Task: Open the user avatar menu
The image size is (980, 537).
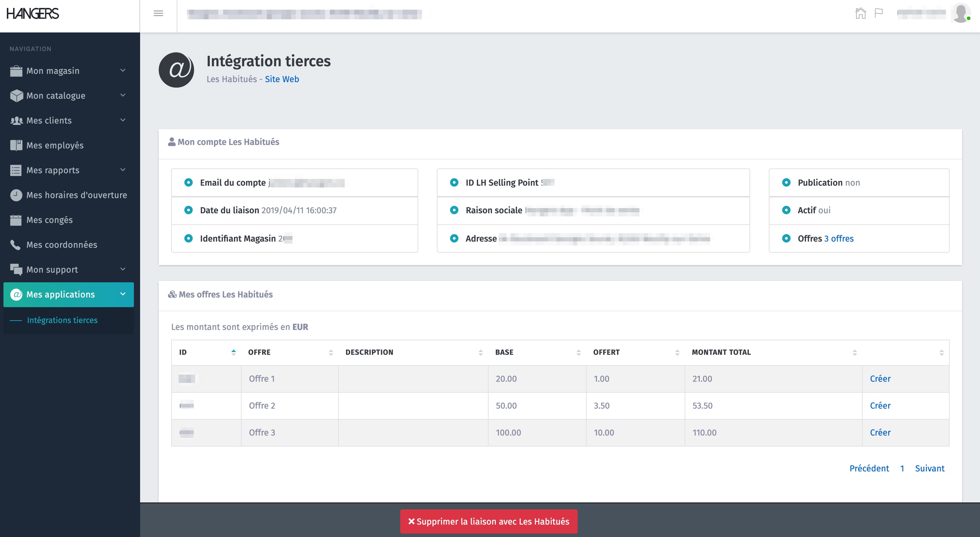Action: [x=961, y=13]
